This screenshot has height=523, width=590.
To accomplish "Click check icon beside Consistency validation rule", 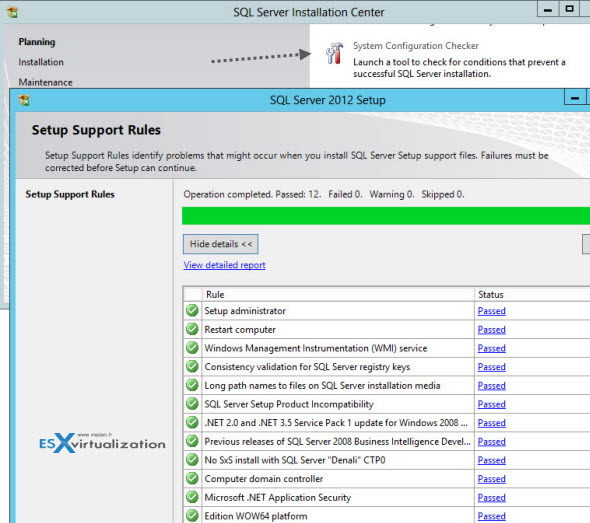I will click(192, 366).
